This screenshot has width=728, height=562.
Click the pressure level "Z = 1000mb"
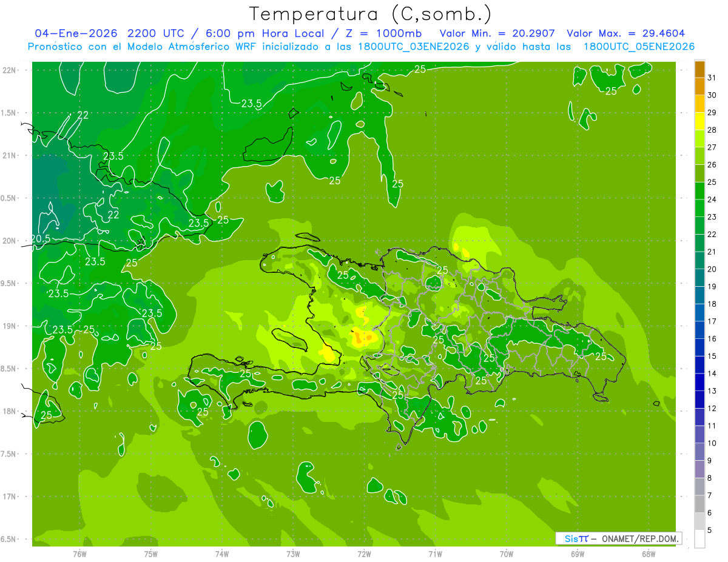pos(385,33)
